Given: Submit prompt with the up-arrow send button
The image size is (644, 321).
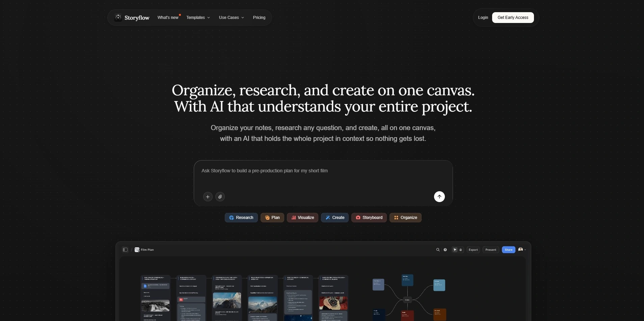Looking at the screenshot, I should click(x=439, y=197).
